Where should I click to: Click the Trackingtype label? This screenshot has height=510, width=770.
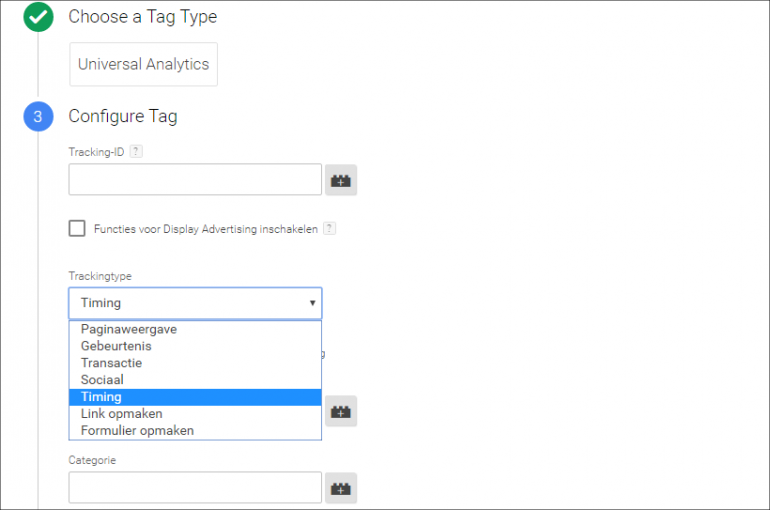point(100,276)
